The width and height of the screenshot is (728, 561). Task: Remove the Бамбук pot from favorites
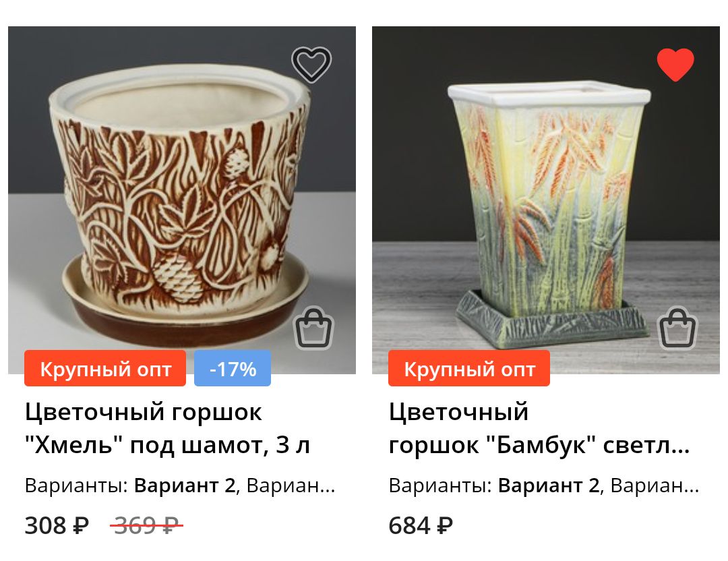pos(675,64)
